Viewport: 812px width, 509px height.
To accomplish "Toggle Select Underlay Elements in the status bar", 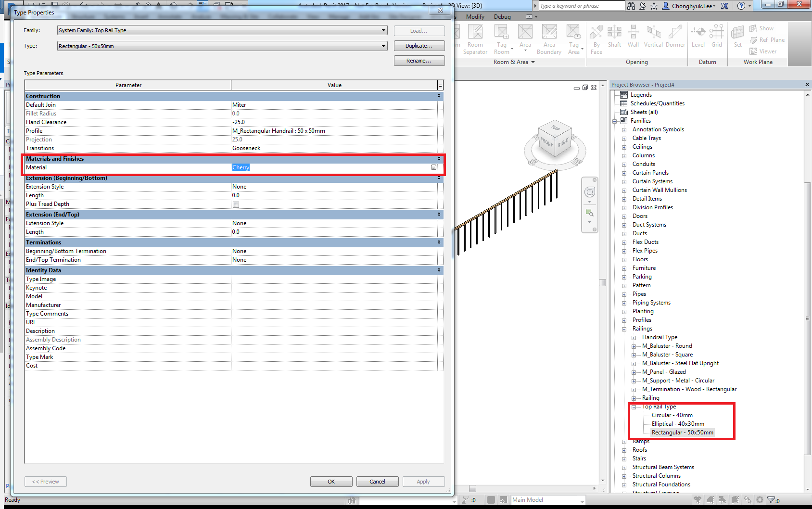I will tap(710, 500).
